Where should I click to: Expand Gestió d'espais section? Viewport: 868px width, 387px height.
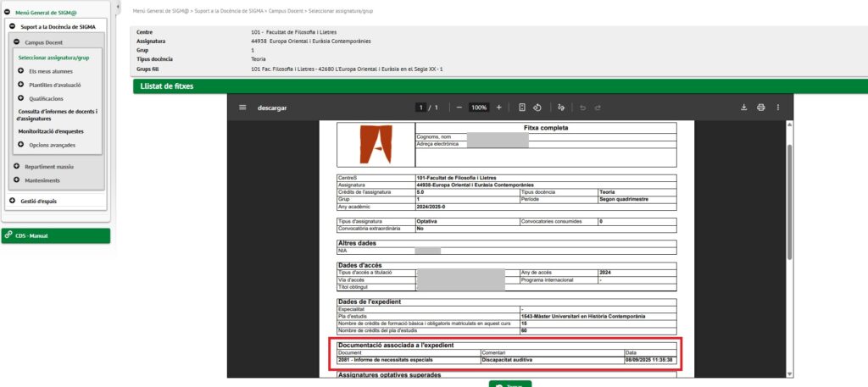coord(13,201)
